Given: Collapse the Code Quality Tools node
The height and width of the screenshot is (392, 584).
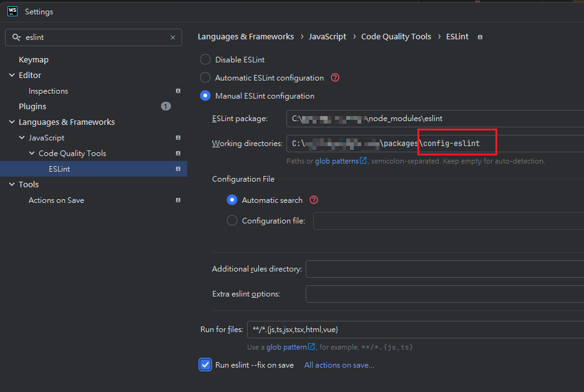Looking at the screenshot, I should pos(32,153).
